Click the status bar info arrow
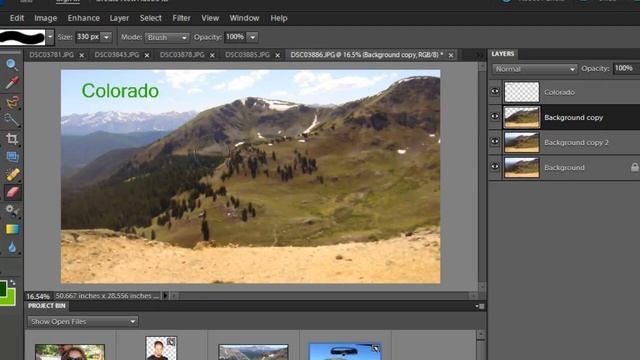640x360 pixels. pyautogui.click(x=165, y=296)
